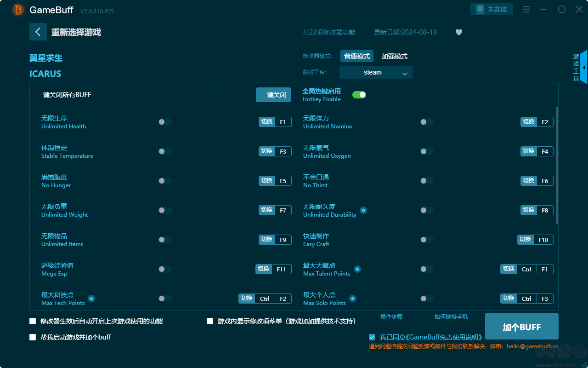Click the 加个BUFF button

(x=522, y=327)
